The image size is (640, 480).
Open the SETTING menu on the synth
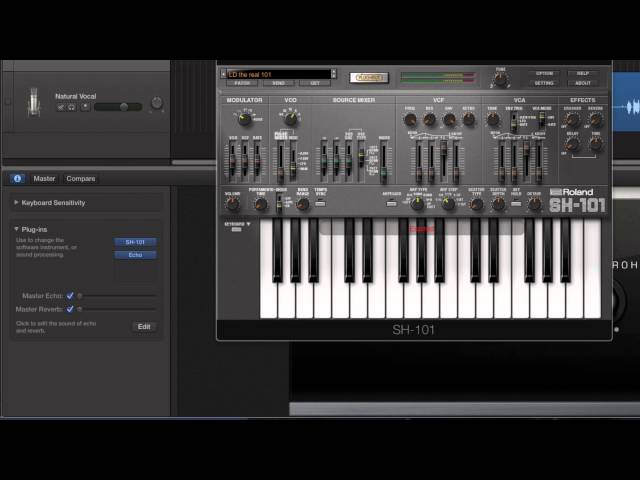pyautogui.click(x=544, y=83)
